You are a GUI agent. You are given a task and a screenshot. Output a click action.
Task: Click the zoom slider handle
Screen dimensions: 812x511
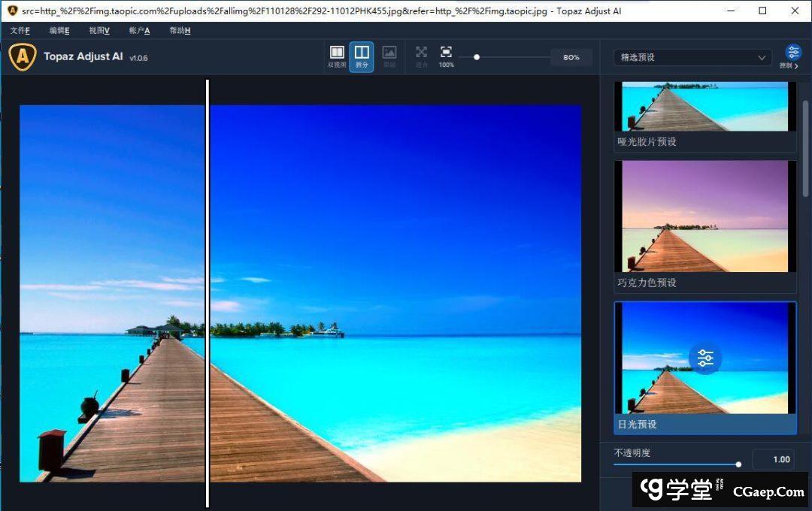coord(477,57)
